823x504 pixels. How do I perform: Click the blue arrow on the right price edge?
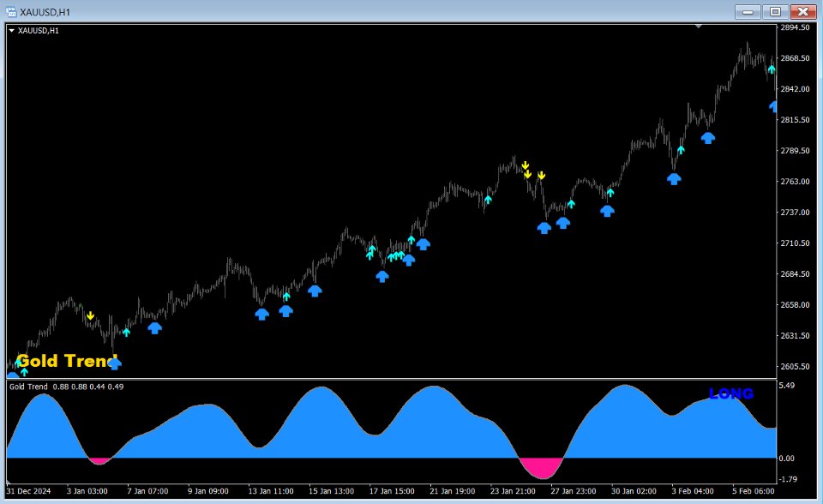(773, 106)
